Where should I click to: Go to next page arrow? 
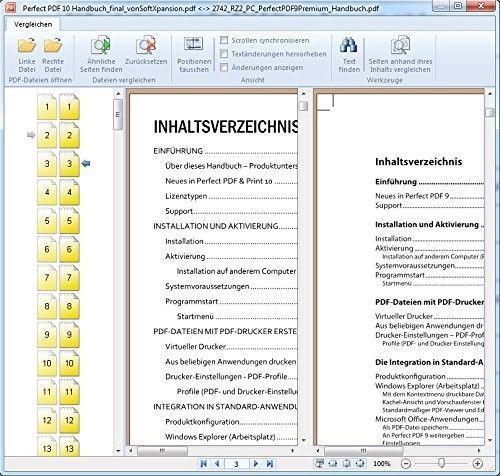256,463
